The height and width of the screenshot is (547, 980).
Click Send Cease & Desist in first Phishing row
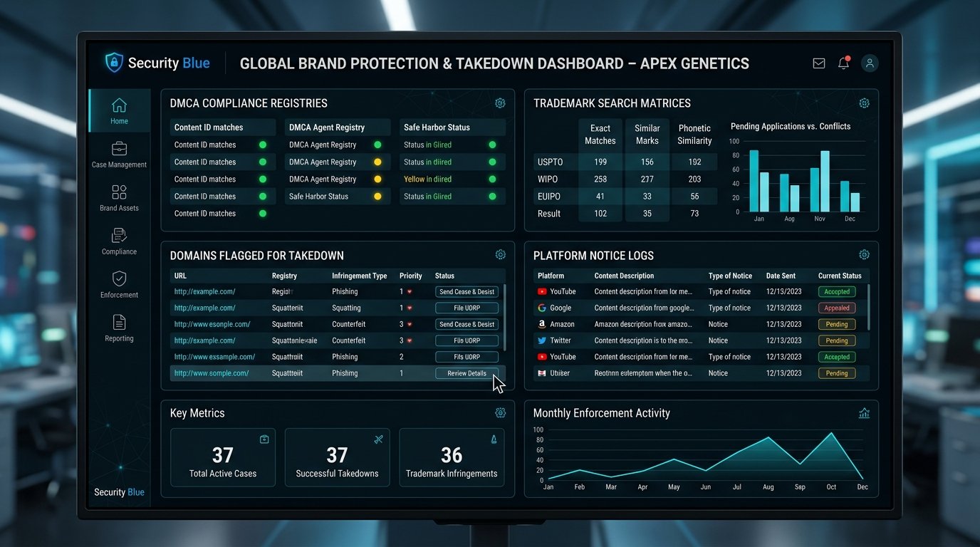[466, 292]
